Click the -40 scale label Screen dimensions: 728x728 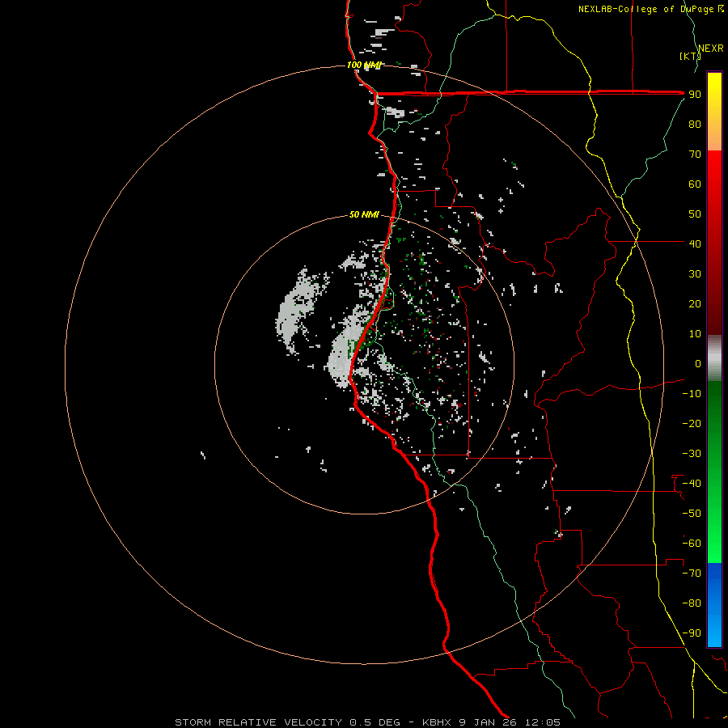tap(692, 484)
